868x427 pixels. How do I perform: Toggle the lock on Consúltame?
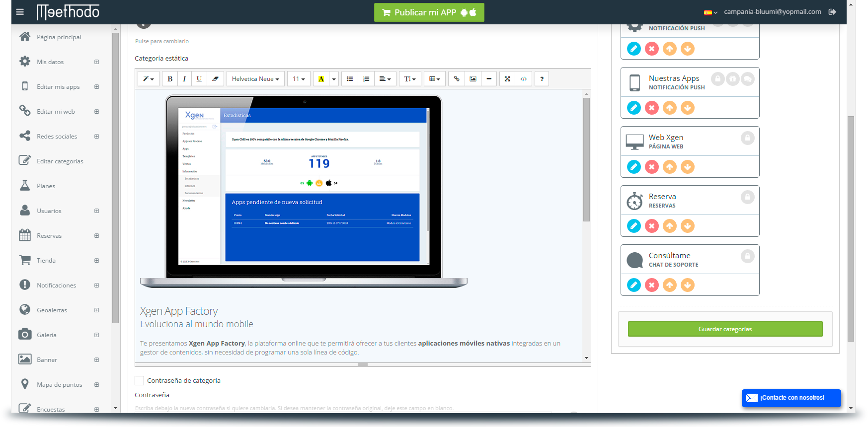click(748, 256)
